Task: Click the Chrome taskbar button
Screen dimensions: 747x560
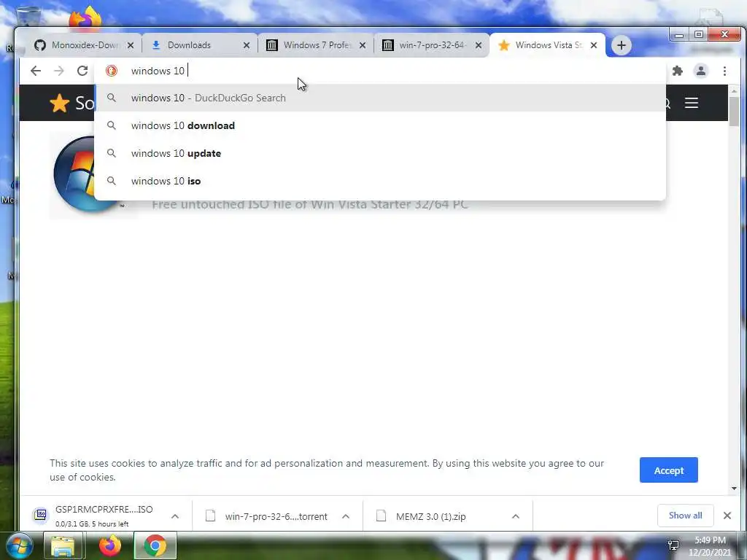Action: pyautogui.click(x=155, y=545)
